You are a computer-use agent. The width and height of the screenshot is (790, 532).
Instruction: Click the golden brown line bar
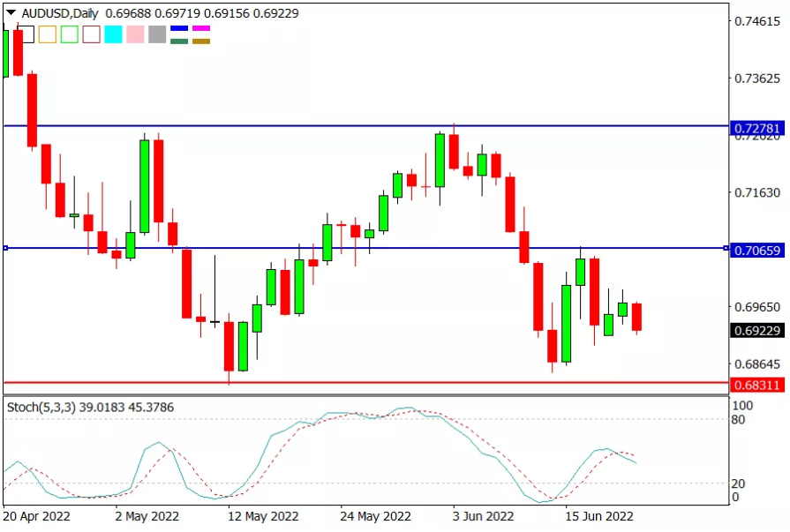pos(201,41)
